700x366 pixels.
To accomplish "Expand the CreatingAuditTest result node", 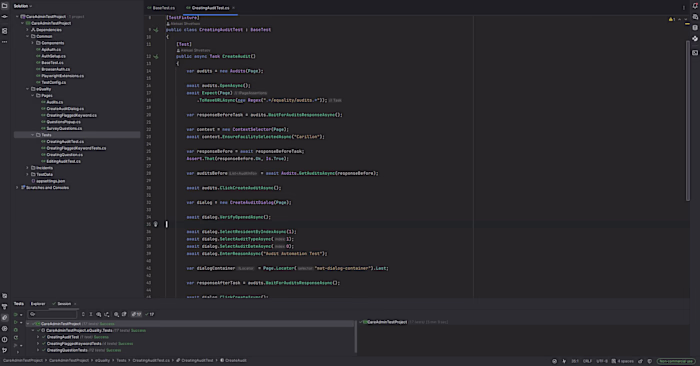I will pos(38,337).
